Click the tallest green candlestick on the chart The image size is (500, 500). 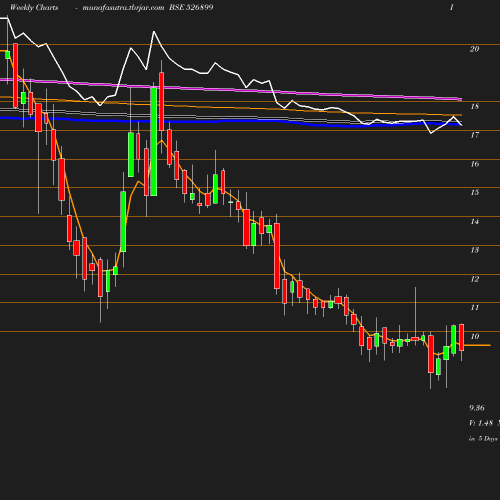154,141
